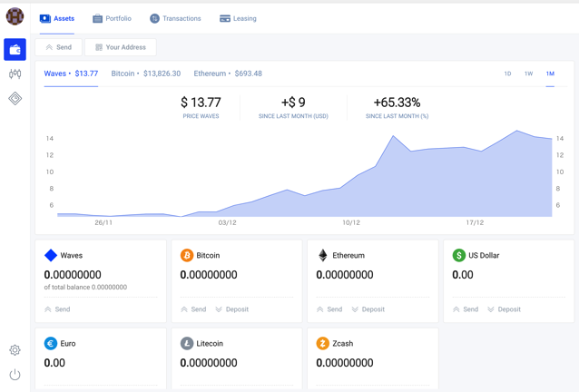
Task: Click the Assets banknote icon
Action: point(45,18)
